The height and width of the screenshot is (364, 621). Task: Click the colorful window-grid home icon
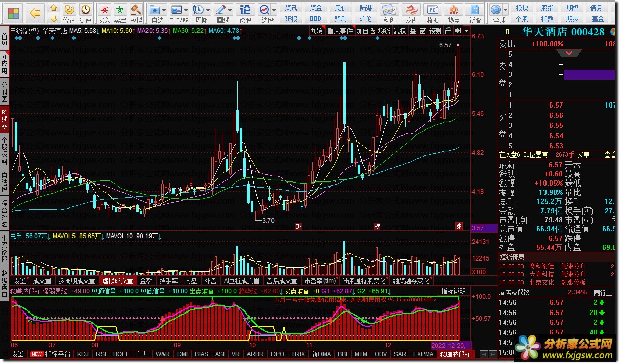(x=14, y=13)
